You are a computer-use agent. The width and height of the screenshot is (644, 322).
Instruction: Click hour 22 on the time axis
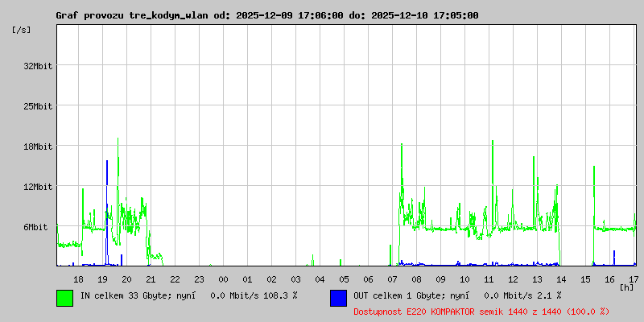coord(175,279)
